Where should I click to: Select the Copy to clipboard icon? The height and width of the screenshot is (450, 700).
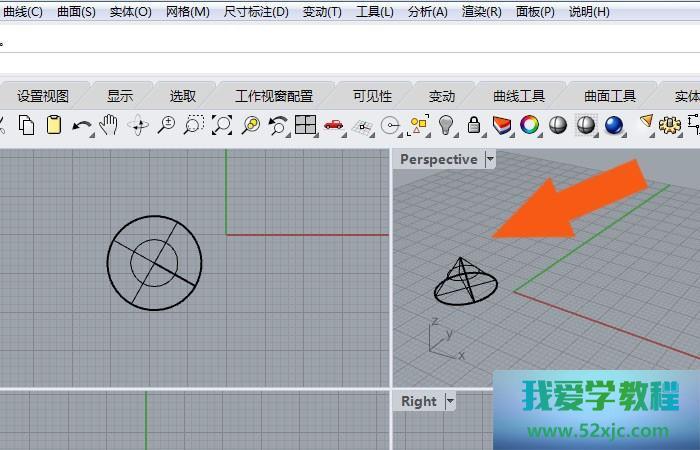[27, 125]
